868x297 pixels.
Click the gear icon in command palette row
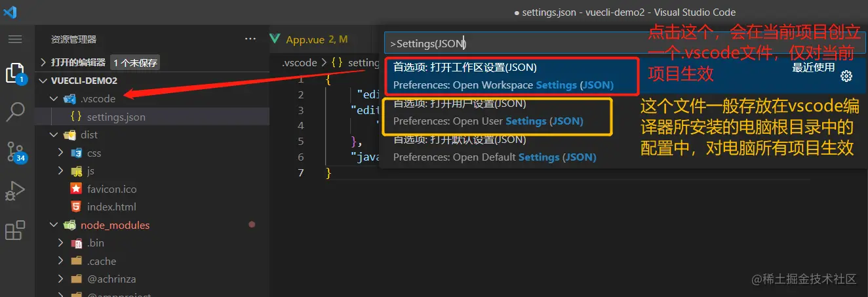[846, 76]
